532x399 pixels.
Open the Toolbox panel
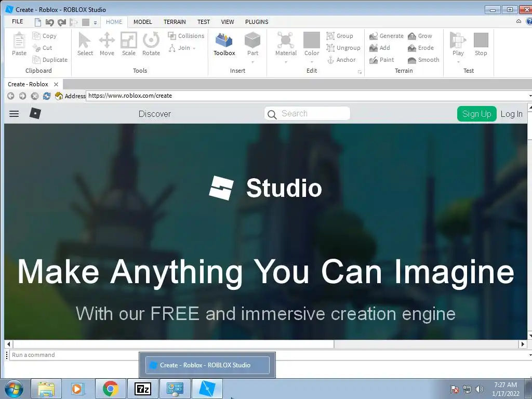coord(224,44)
